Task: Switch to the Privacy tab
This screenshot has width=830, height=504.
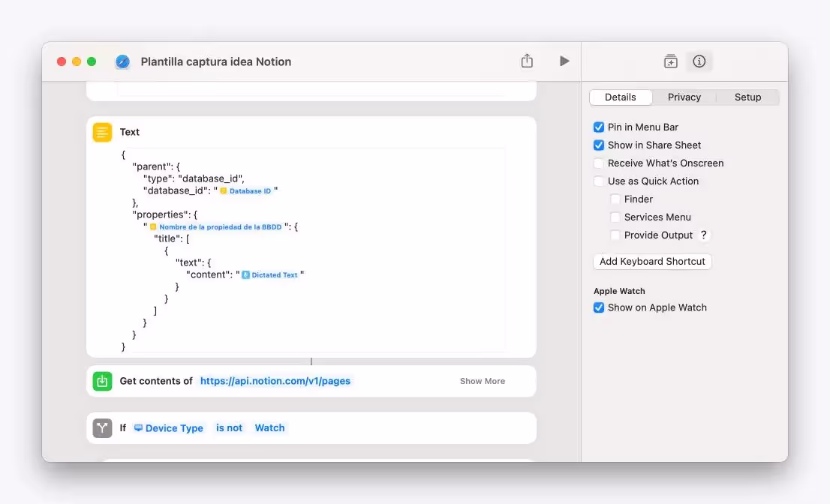Action: click(684, 97)
